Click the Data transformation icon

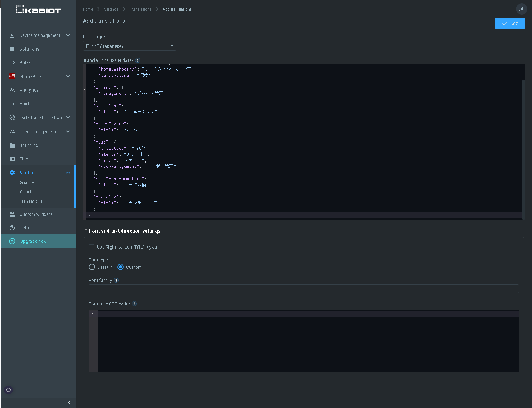coord(12,117)
